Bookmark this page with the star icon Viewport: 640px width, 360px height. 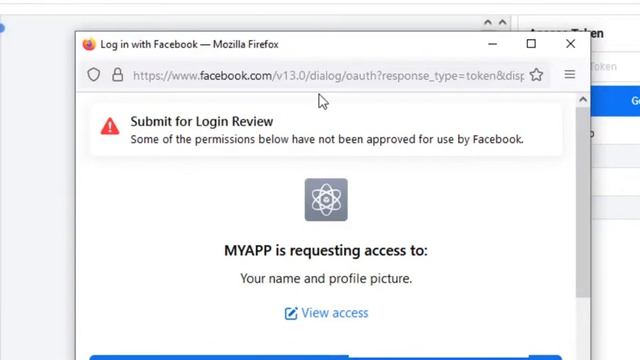point(536,75)
